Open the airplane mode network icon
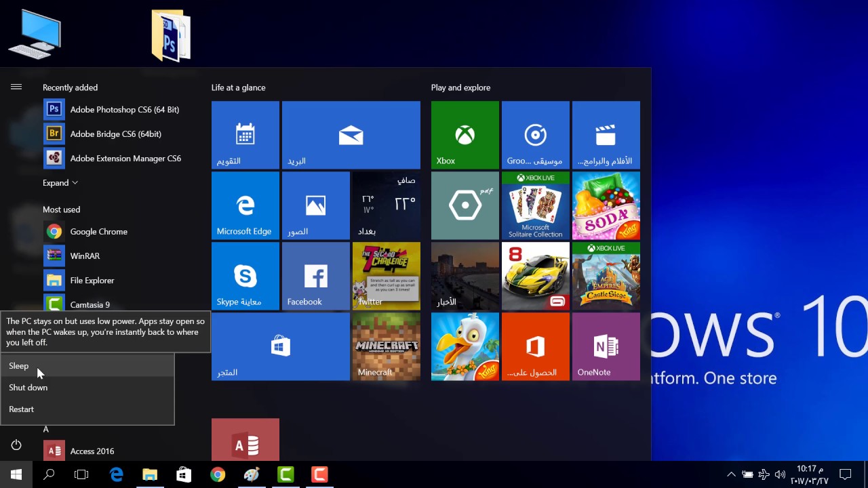This screenshot has height=488, width=868. tap(764, 474)
